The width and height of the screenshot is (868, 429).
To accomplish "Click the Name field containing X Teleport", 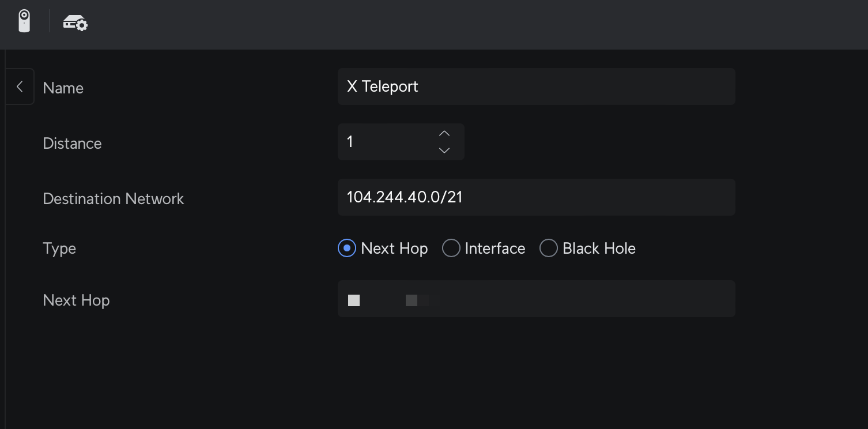I will (x=536, y=86).
